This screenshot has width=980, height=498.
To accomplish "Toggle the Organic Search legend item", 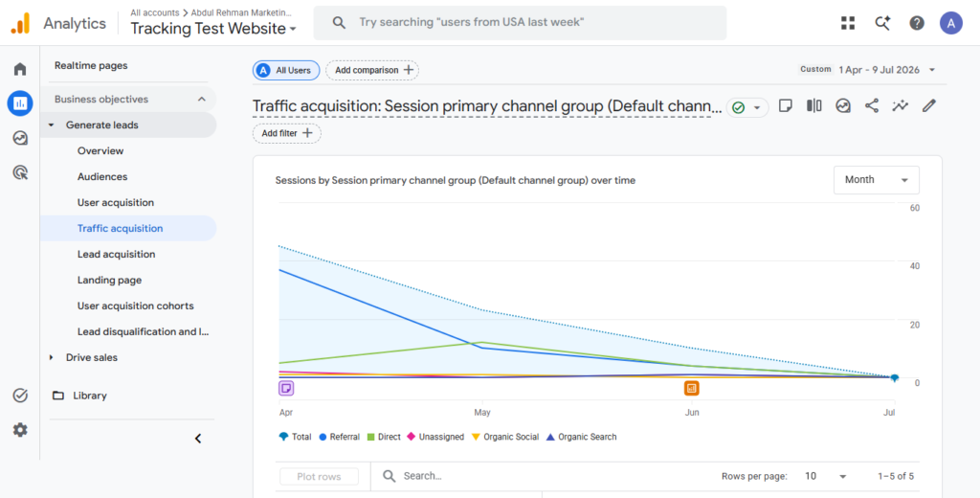I will coord(581,437).
